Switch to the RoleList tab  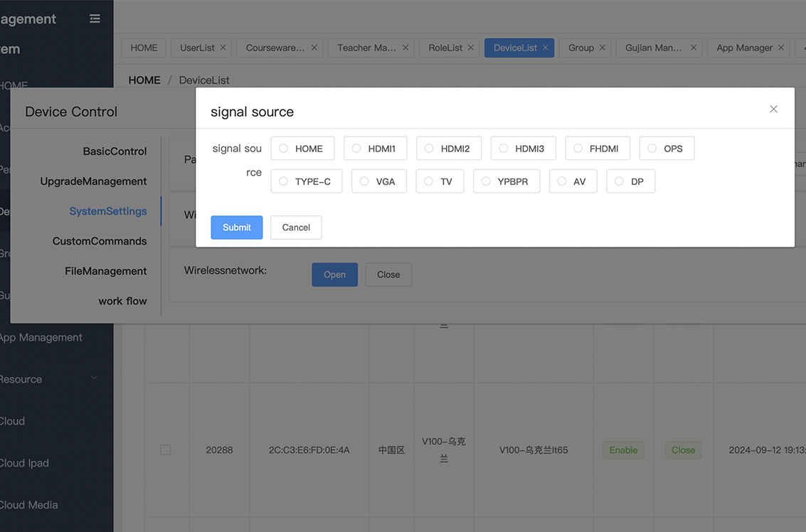tap(445, 48)
